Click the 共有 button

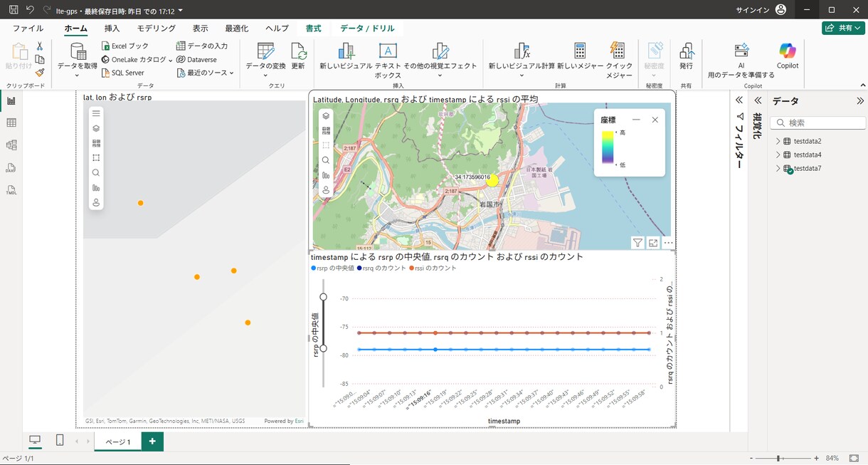pos(843,28)
